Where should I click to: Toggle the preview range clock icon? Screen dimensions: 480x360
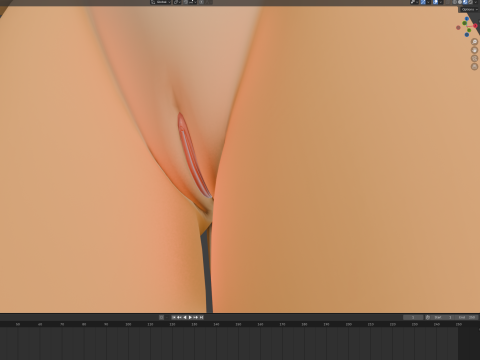[x=428, y=317]
